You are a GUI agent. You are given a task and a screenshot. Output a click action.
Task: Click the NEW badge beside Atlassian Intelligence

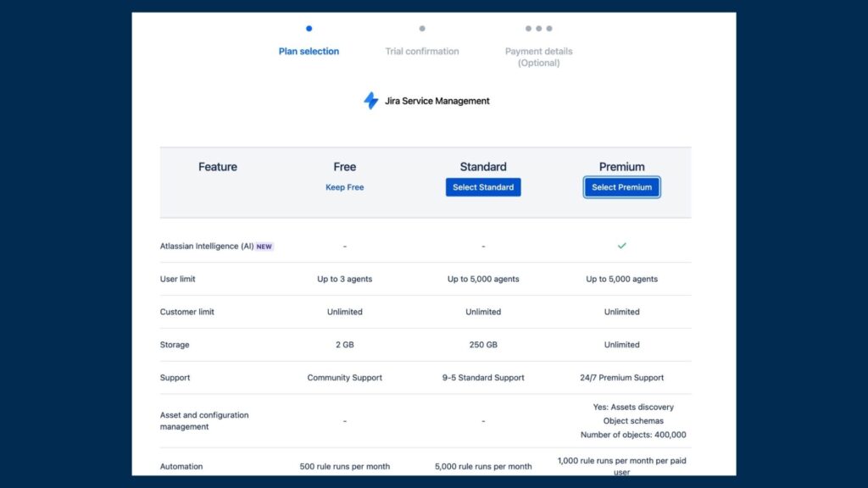(x=264, y=247)
